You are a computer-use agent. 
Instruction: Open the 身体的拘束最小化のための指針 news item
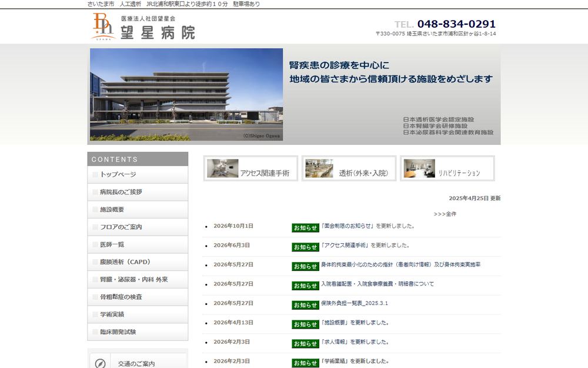pyautogui.click(x=400, y=264)
